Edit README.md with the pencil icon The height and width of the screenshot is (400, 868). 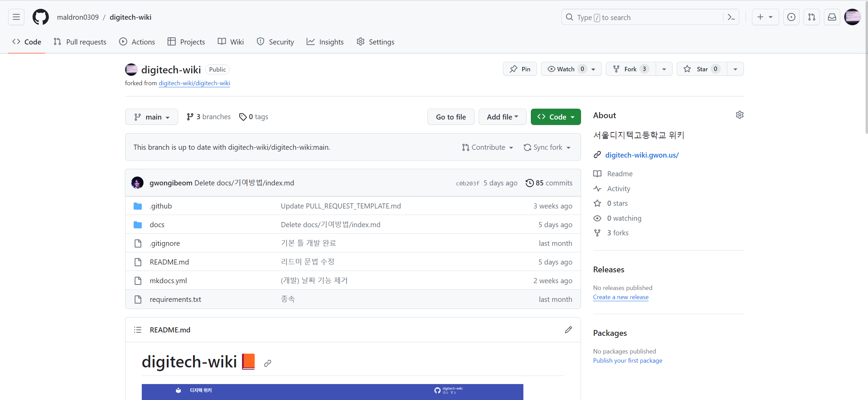(x=568, y=330)
